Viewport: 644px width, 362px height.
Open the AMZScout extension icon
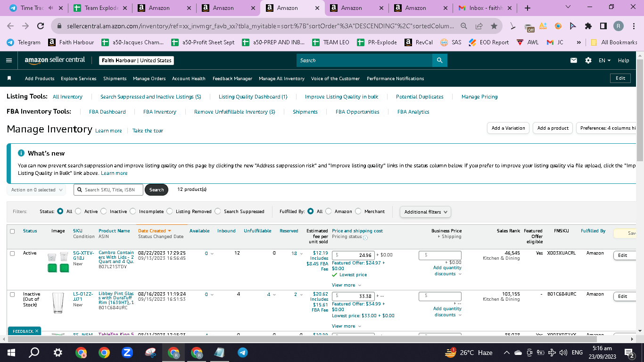544,26
